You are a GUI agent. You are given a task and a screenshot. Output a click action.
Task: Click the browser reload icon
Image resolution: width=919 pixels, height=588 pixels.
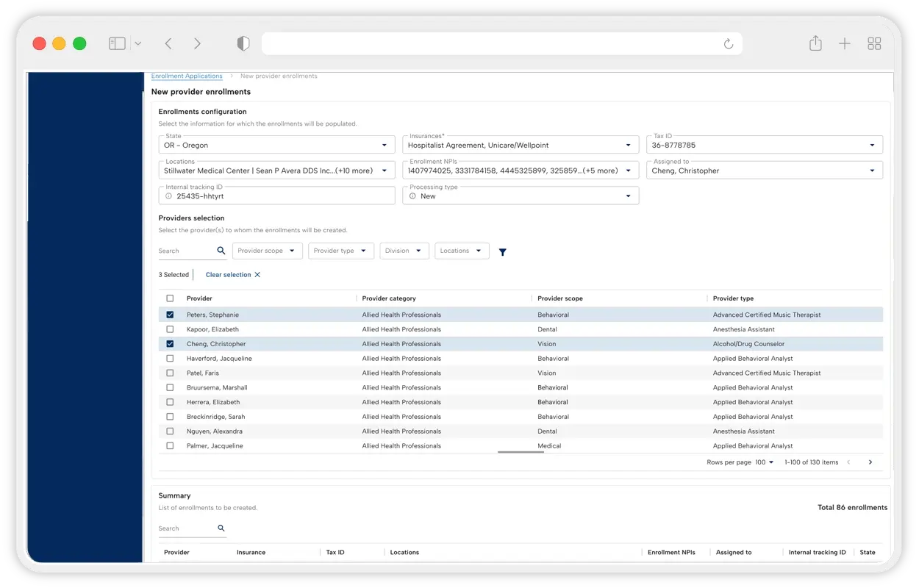point(729,44)
